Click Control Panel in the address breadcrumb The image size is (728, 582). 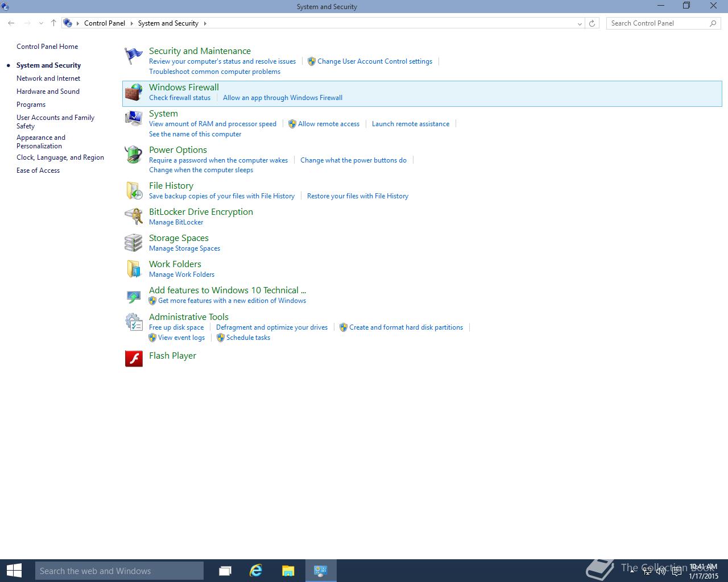click(x=105, y=23)
